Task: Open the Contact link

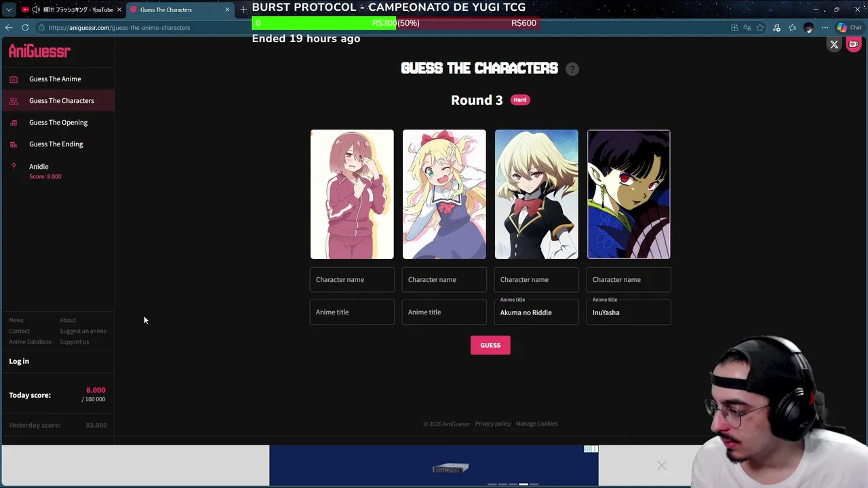Action: pyautogui.click(x=20, y=331)
